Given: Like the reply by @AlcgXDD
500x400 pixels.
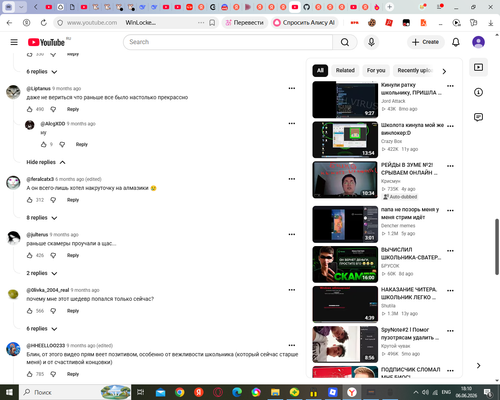Looking at the screenshot, I should (43, 144).
